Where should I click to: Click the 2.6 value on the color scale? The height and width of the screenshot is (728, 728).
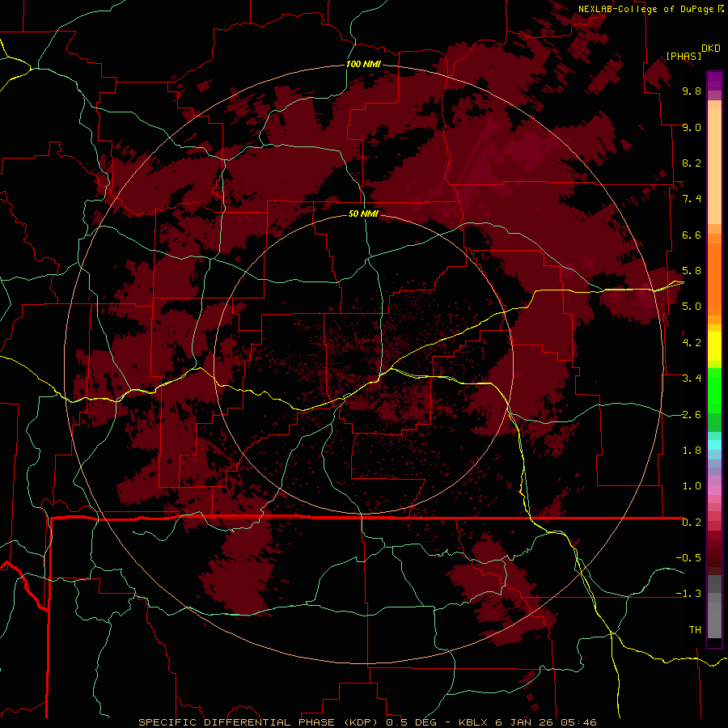tap(692, 415)
